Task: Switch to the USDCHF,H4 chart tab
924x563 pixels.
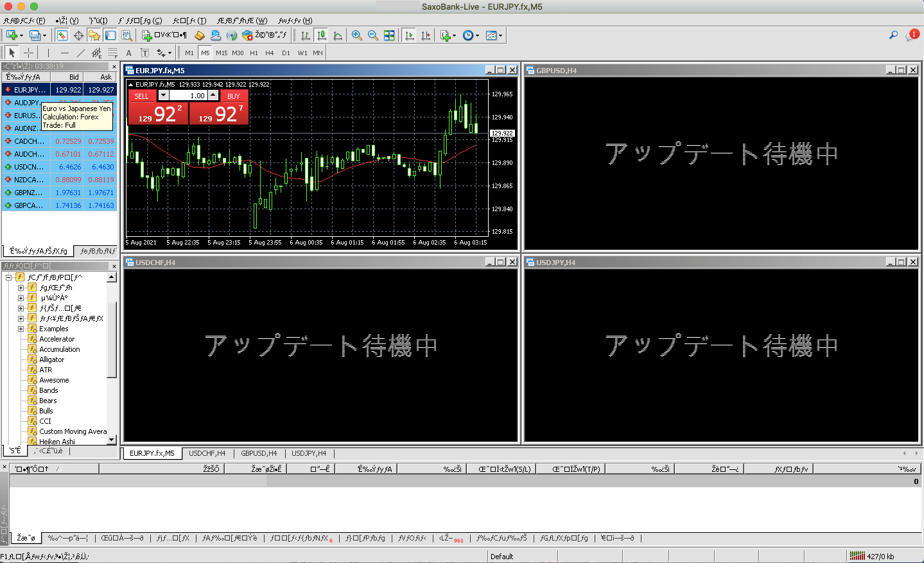Action: (207, 453)
